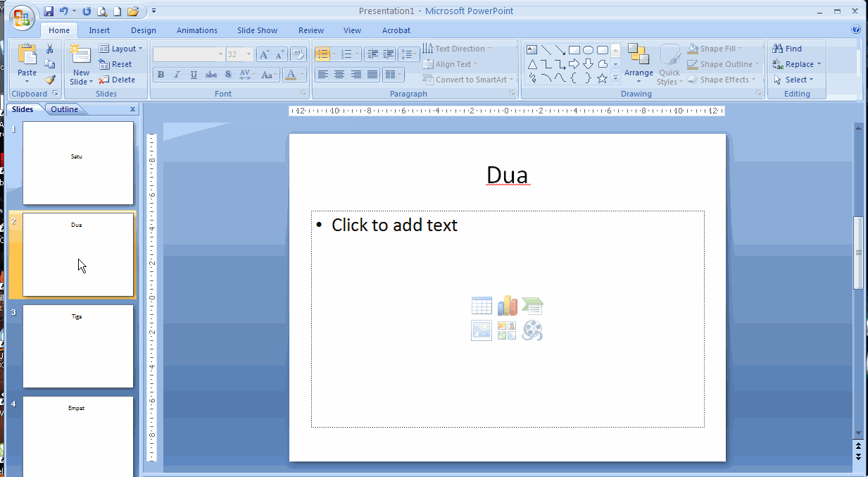Apply strikethrough formatting to text
868x477 pixels.
pos(210,75)
